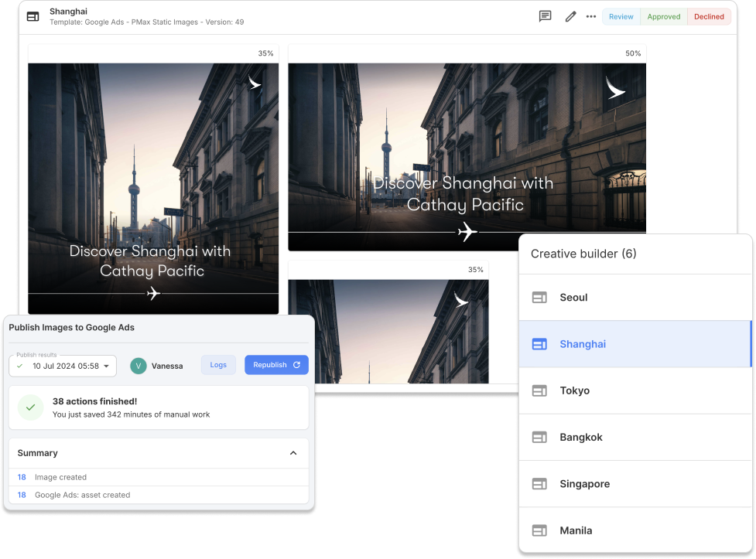The image size is (756, 559).
Task: Select the 50% landscape Shanghai image preview
Action: [467, 157]
